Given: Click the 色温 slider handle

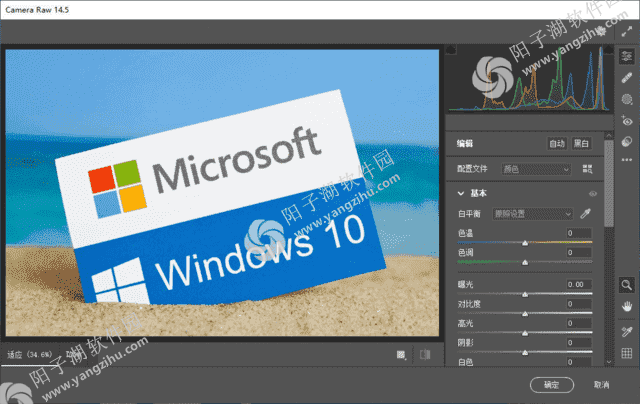Looking at the screenshot, I should coord(525,243).
